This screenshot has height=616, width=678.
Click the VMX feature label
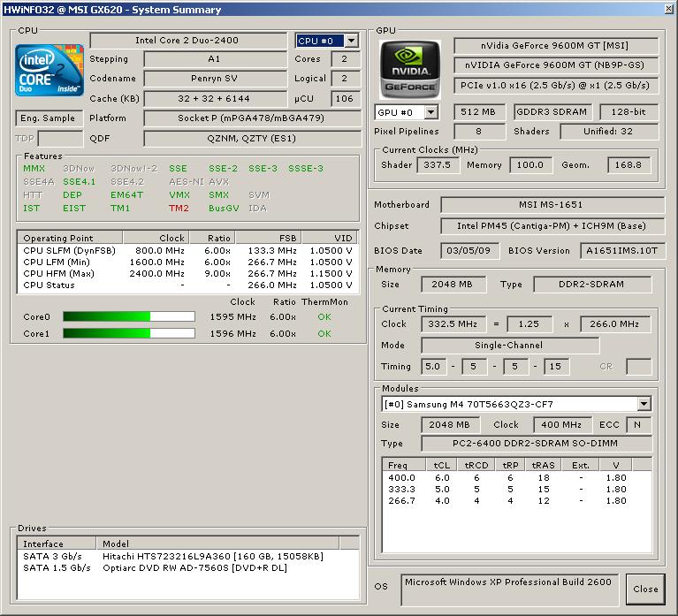(179, 195)
